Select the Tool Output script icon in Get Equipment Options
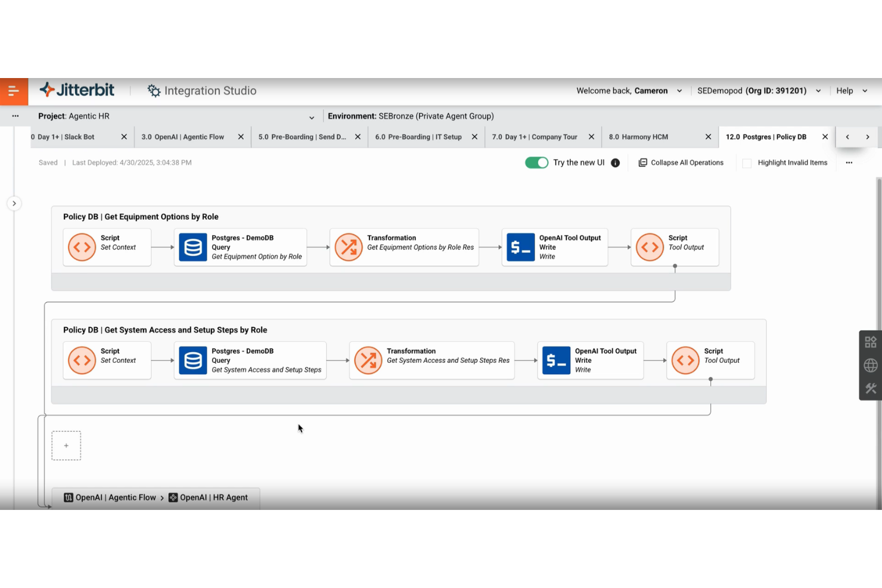This screenshot has height=588, width=882. (x=650, y=247)
